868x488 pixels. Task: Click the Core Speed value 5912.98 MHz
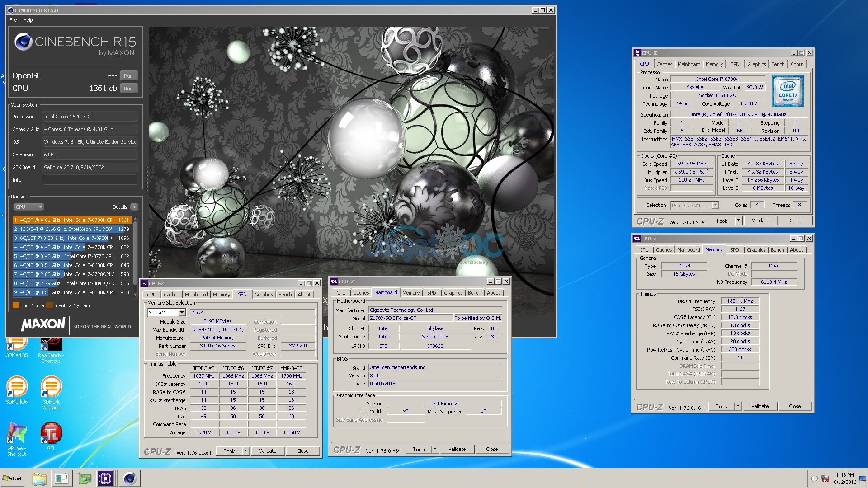[x=692, y=164]
